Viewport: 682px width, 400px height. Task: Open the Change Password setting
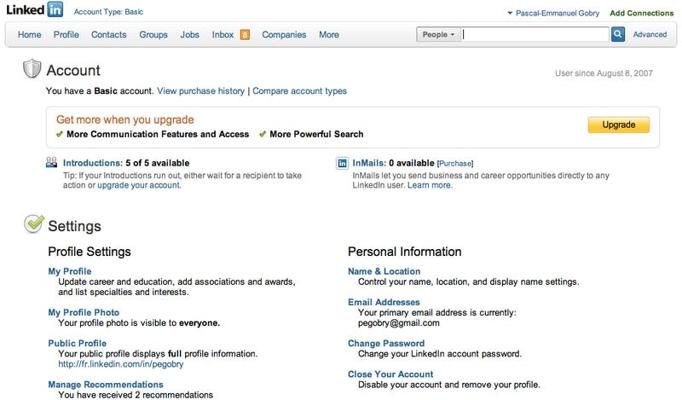(386, 343)
